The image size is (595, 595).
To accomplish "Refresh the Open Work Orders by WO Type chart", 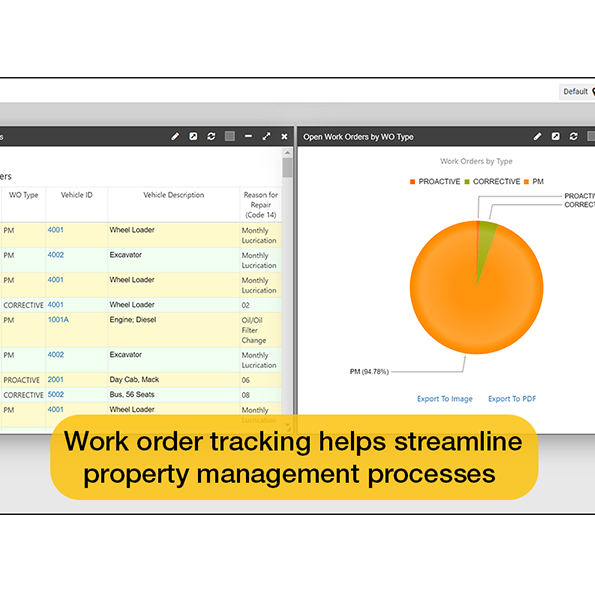I will point(573,136).
